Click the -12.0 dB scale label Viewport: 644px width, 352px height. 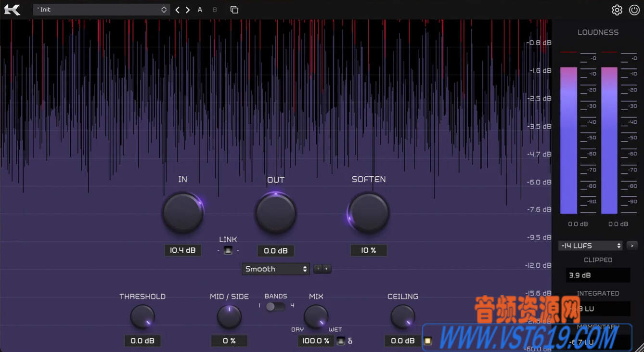(x=539, y=265)
